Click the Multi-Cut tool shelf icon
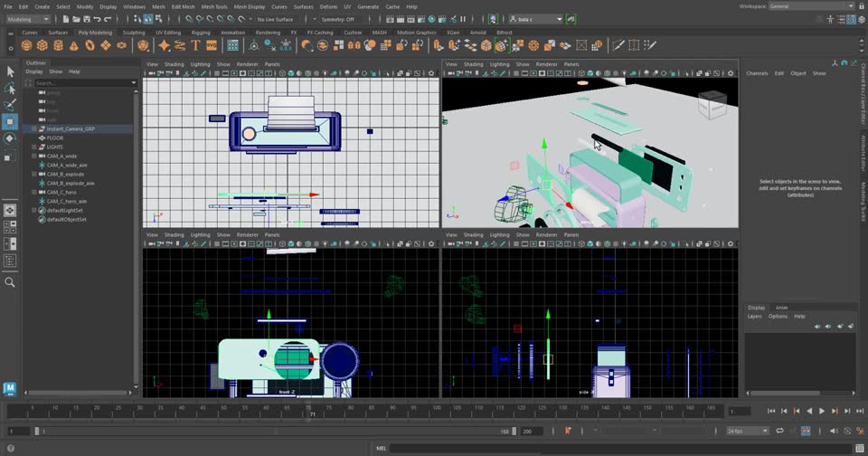The width and height of the screenshot is (868, 456). click(618, 45)
